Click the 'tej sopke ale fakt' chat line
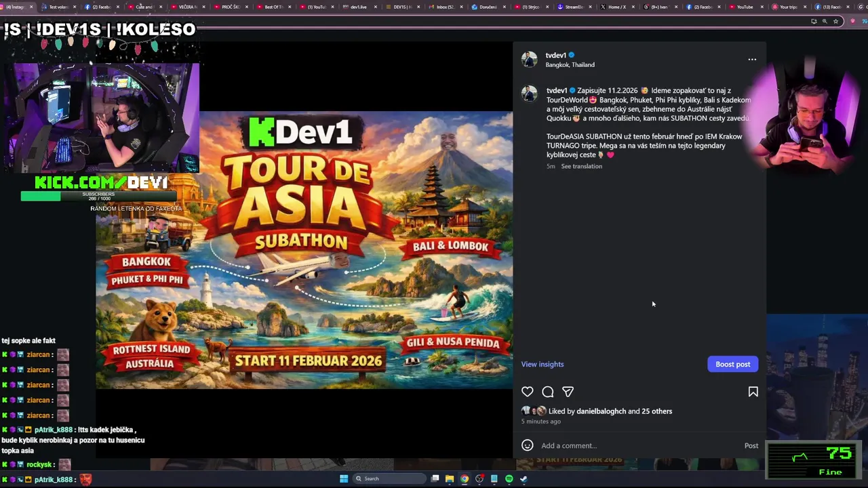The image size is (868, 488). coord(28,341)
